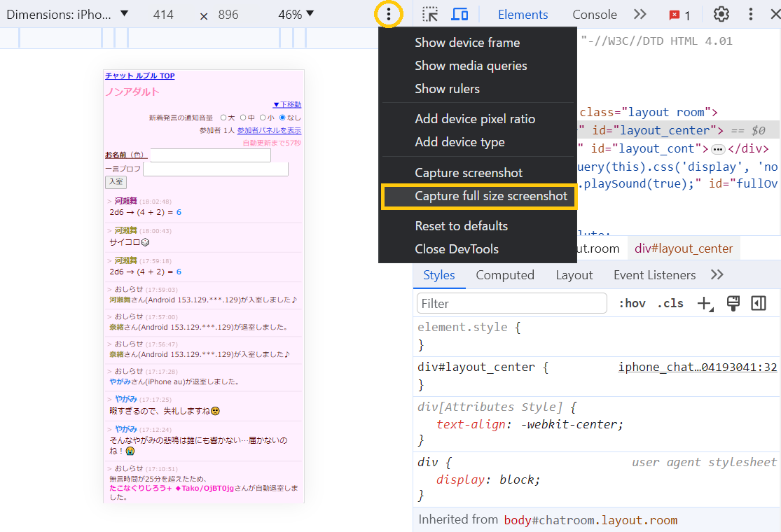The height and width of the screenshot is (532, 781).
Task: Click the red error count badge
Action: [679, 15]
